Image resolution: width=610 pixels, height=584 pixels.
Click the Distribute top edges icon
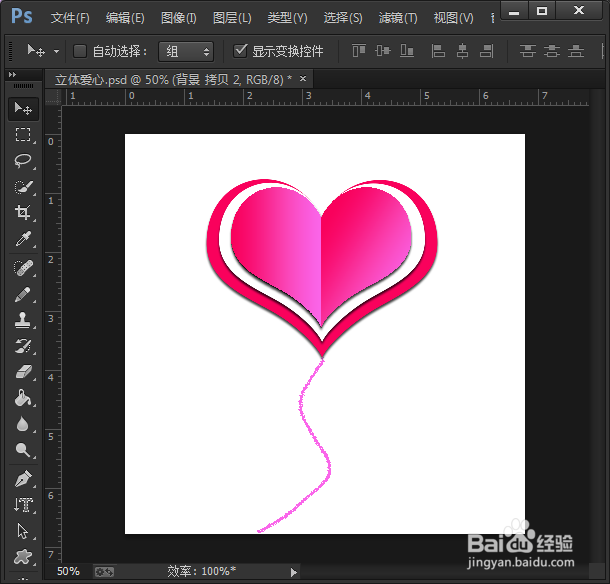528,51
